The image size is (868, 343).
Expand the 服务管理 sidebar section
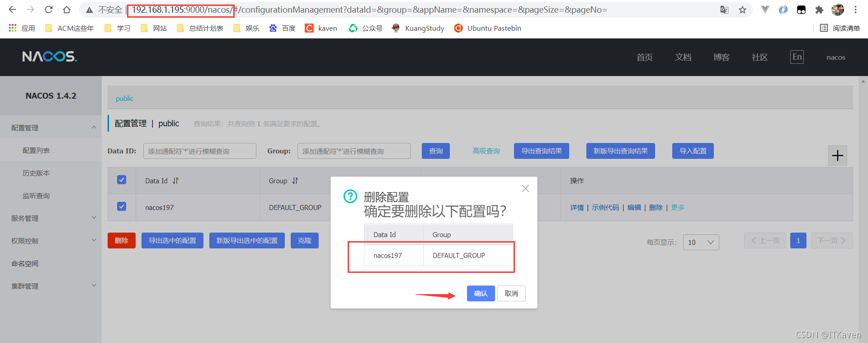(51, 218)
